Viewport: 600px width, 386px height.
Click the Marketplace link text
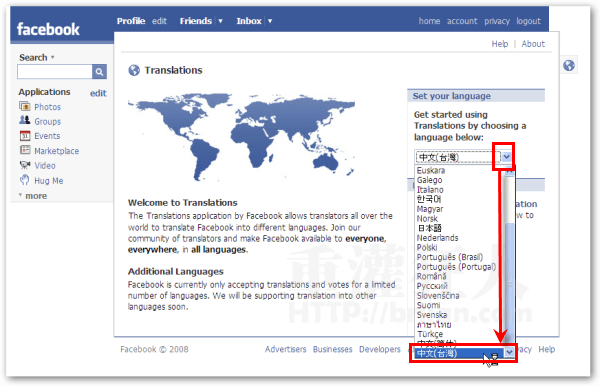coord(57,151)
